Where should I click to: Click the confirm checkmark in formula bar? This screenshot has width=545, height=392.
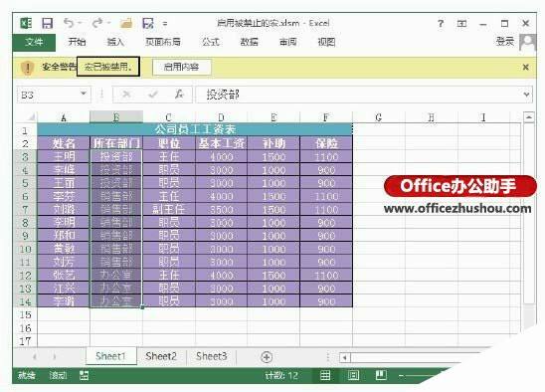point(153,95)
